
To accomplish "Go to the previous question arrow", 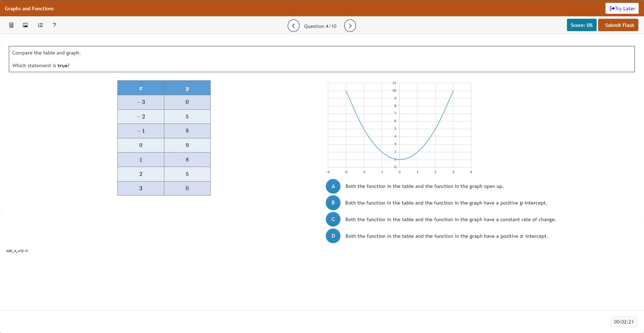I will [293, 26].
